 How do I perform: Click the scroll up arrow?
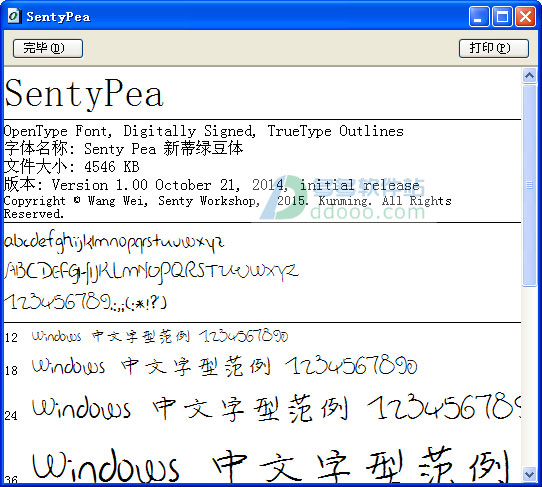(529, 75)
